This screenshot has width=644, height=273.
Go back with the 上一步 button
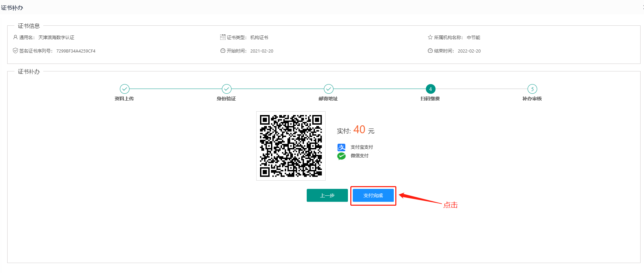(327, 195)
